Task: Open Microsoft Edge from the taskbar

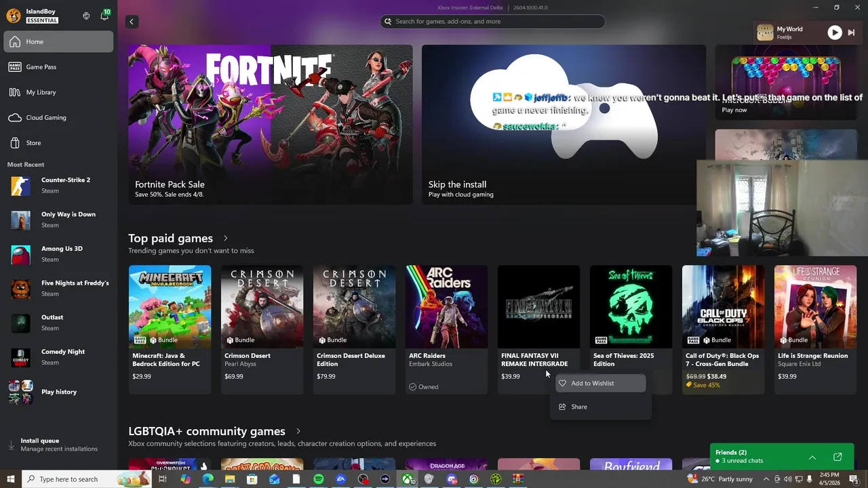Action: (x=208, y=479)
